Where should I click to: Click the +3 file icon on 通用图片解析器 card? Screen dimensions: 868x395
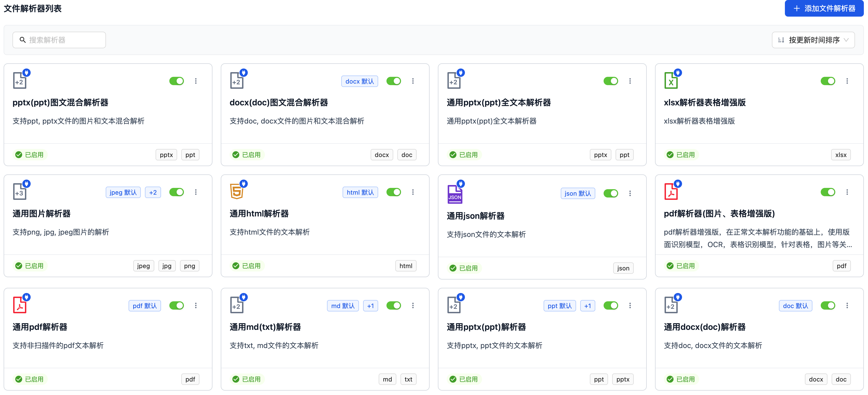[19, 191]
